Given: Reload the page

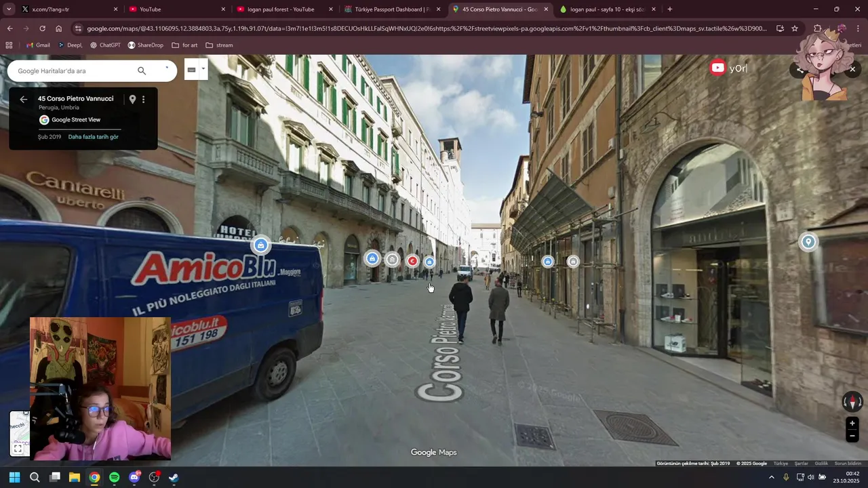Looking at the screenshot, I should pos(42,28).
